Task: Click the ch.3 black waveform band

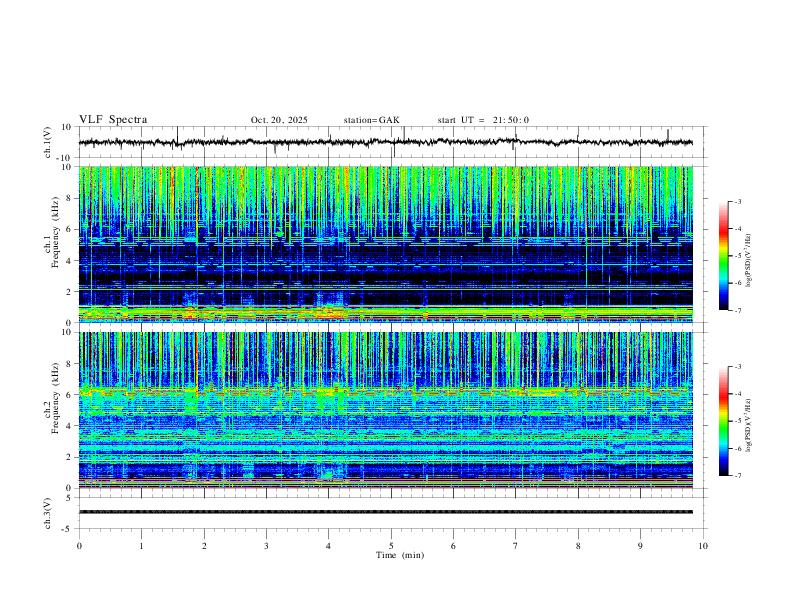Action: [x=385, y=512]
